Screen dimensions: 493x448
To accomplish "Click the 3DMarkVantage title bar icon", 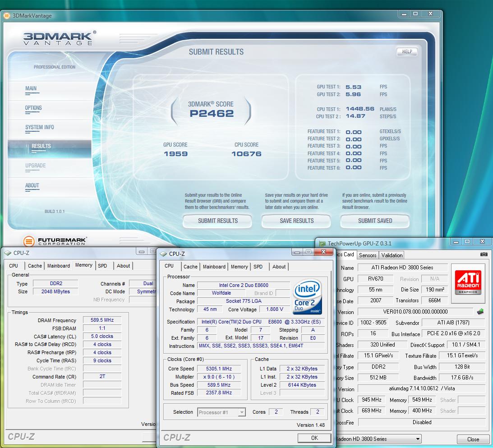I will pyautogui.click(x=7, y=15).
